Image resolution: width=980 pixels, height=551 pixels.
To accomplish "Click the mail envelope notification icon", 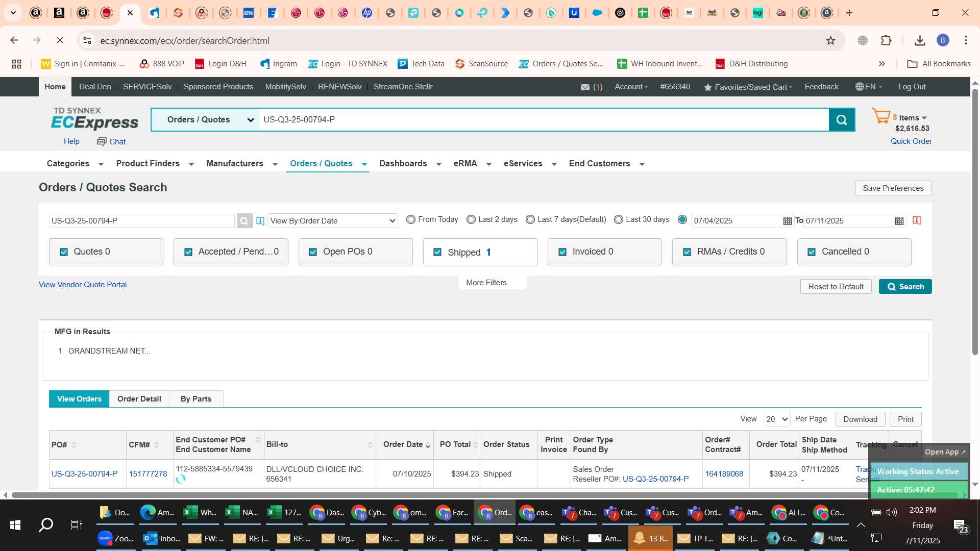I will (585, 87).
